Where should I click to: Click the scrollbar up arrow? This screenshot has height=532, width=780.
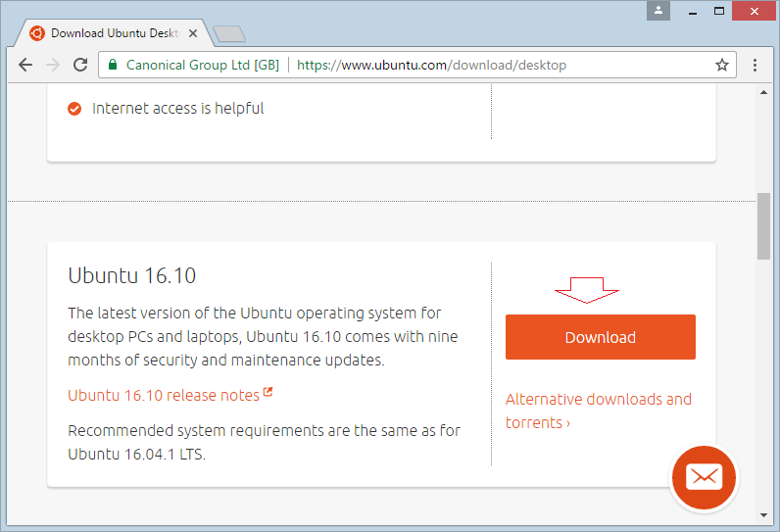click(x=763, y=92)
